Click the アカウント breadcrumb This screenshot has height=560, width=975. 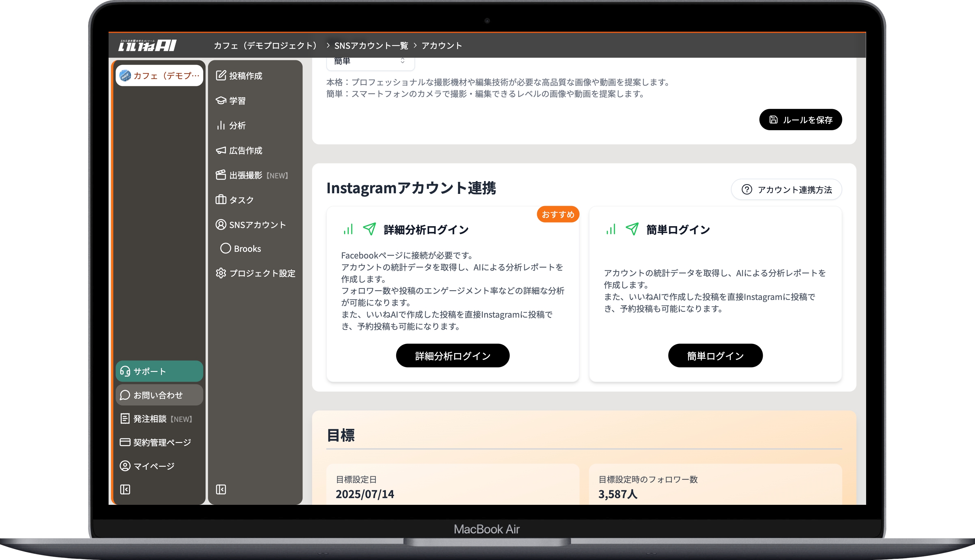442,45
